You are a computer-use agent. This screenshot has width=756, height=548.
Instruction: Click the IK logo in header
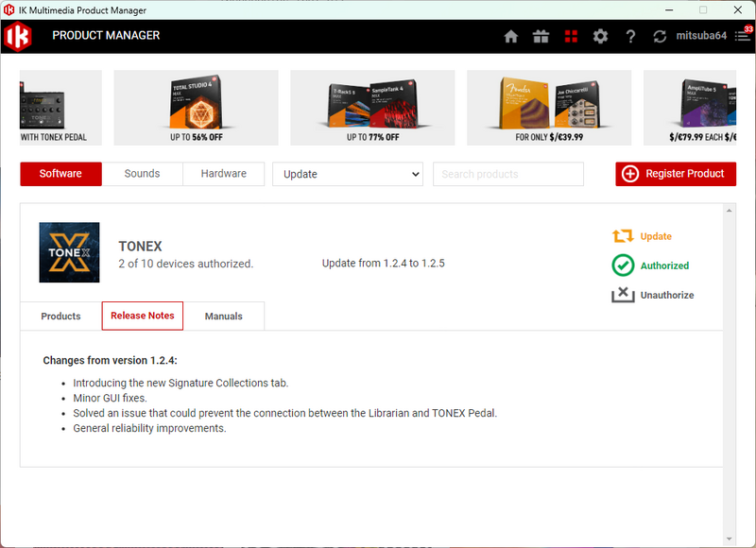point(17,36)
